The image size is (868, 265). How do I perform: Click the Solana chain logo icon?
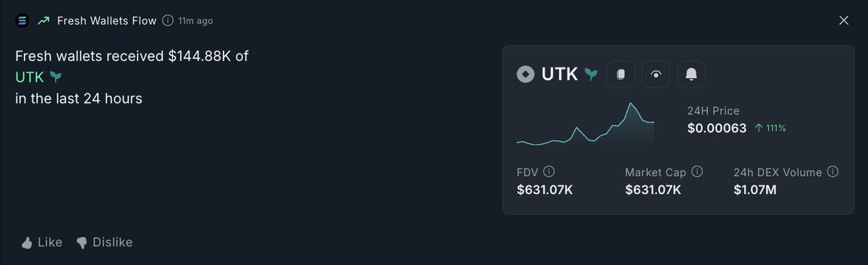click(x=22, y=21)
